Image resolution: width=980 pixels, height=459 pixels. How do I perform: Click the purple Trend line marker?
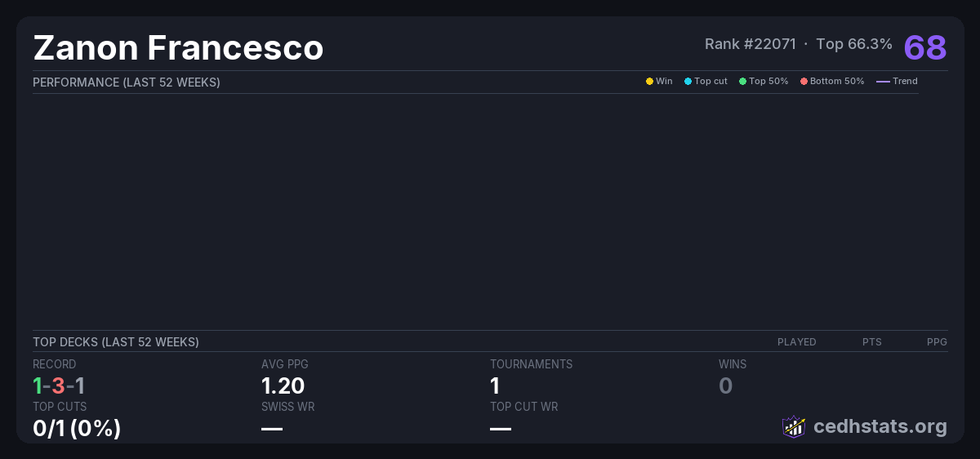pos(882,82)
